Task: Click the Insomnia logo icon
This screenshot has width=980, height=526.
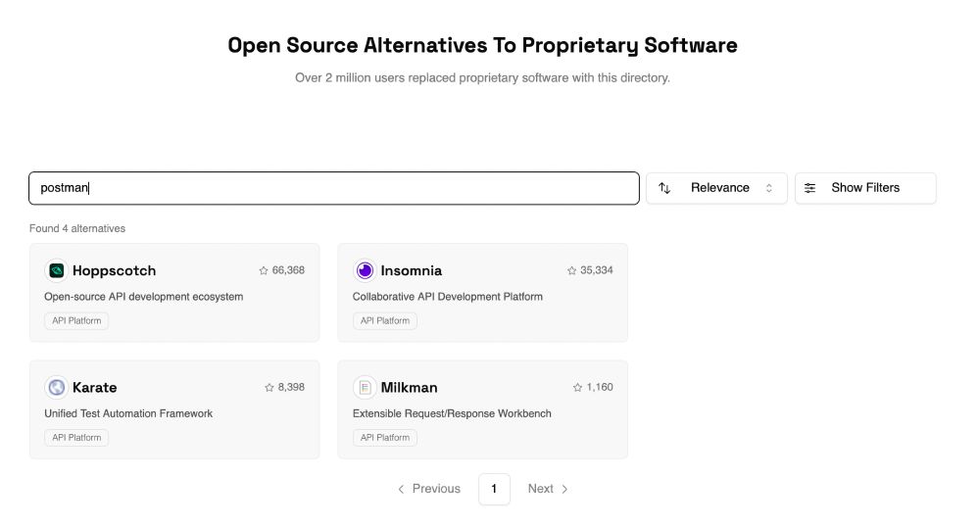Action: click(x=365, y=270)
